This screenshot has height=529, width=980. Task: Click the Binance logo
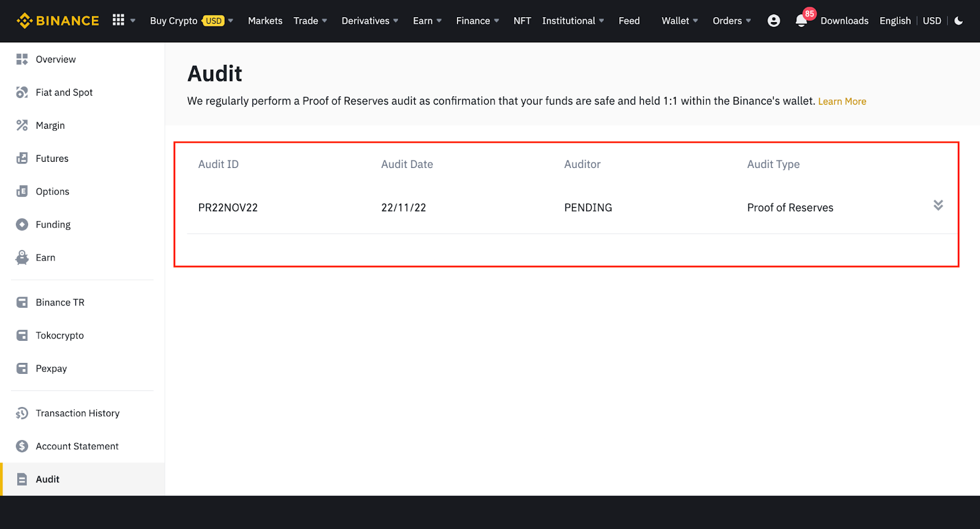(x=58, y=21)
